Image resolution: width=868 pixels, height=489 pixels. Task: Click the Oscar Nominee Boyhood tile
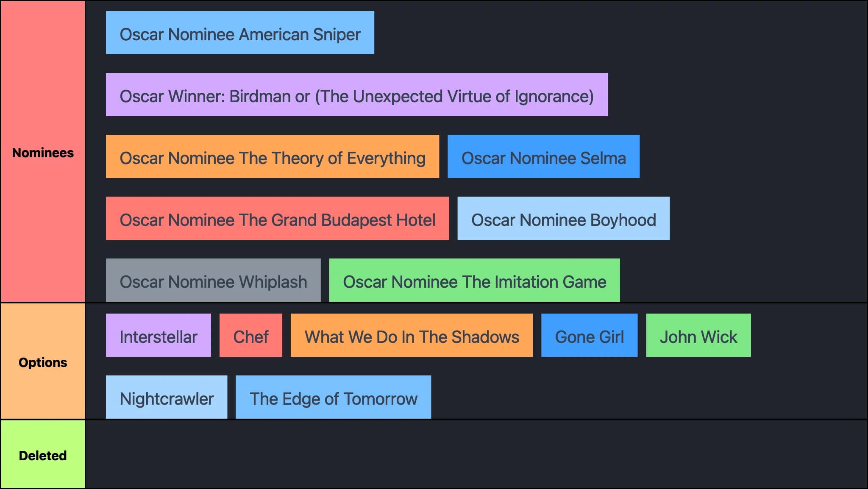563,219
